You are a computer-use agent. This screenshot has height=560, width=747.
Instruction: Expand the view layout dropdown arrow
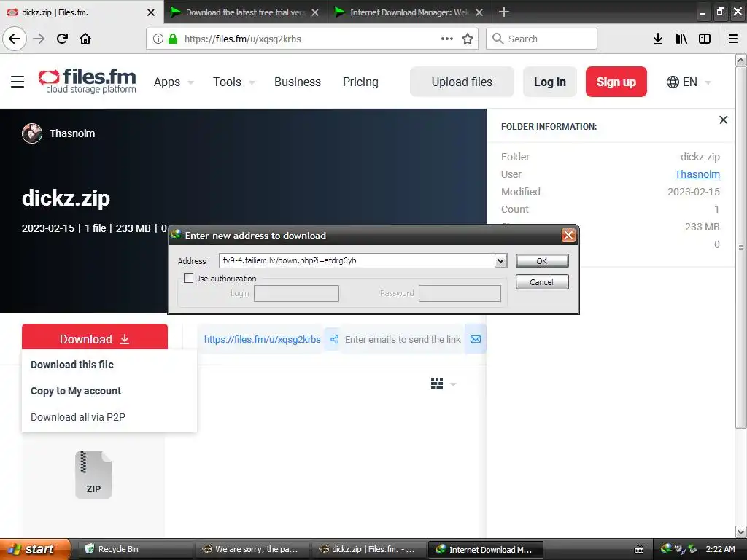pos(453,384)
